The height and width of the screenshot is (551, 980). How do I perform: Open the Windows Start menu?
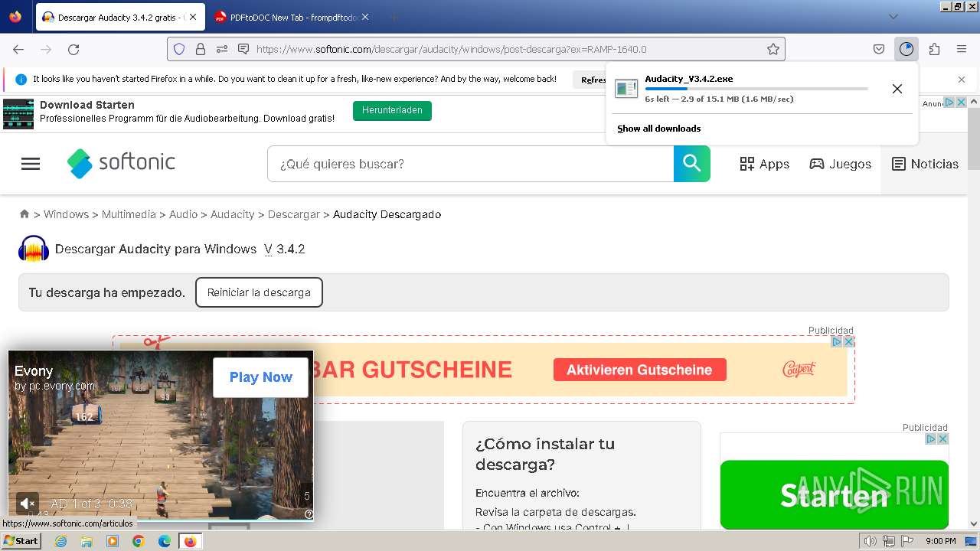click(x=21, y=541)
